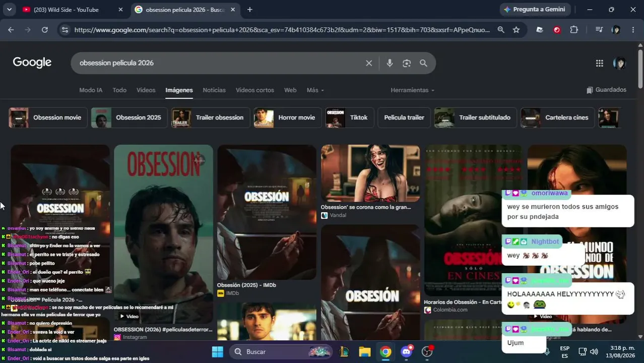Select the 'Trailer obsession' filter chip
Screen dimensions: 644x363
tap(210, 117)
